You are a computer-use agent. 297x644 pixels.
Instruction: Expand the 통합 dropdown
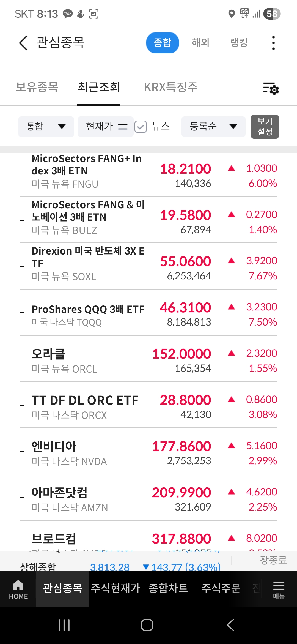46,127
